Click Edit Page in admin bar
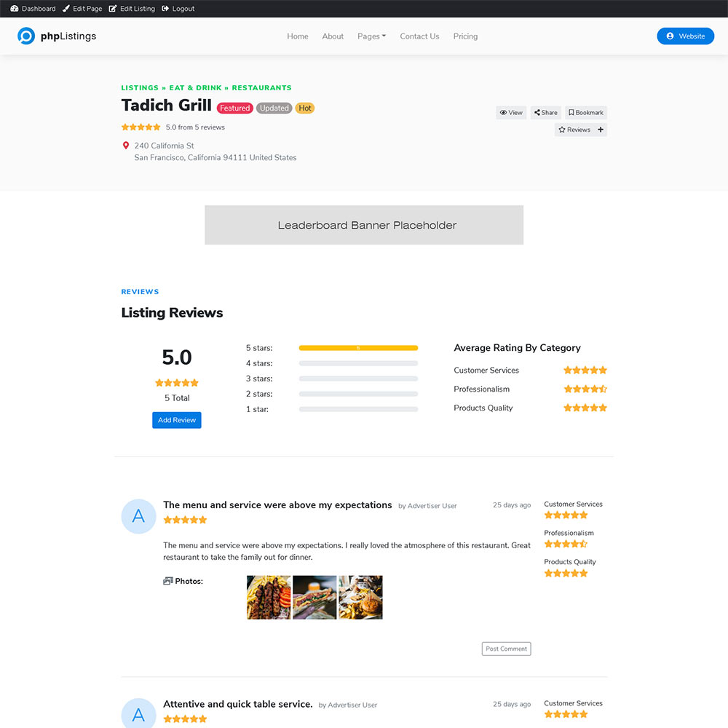 coord(83,8)
